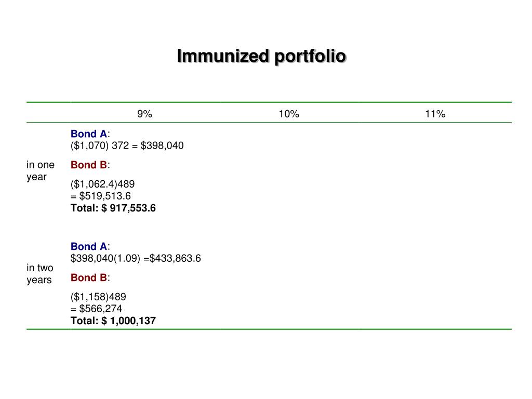Select the 9% column header
The width and height of the screenshot is (532, 399).
144,114
